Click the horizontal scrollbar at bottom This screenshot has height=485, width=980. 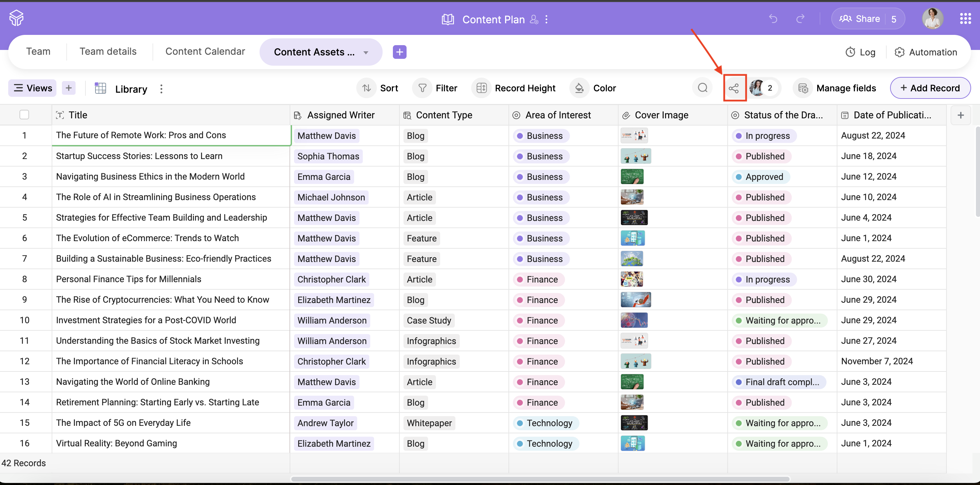click(x=540, y=479)
